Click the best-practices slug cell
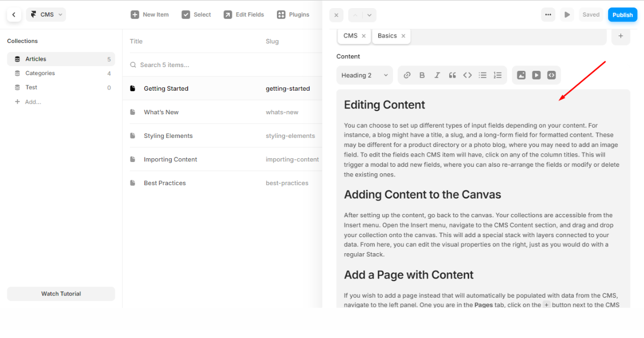 [x=287, y=183]
